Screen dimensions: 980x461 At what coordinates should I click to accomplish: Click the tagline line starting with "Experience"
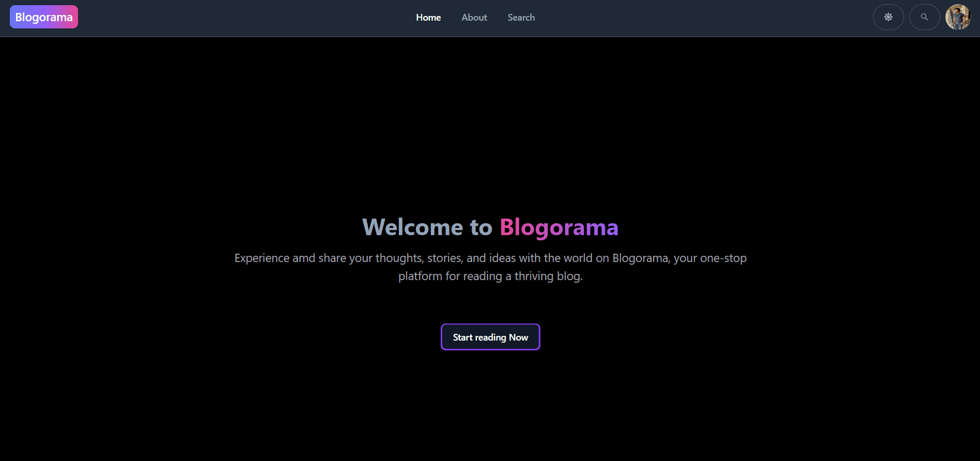click(x=490, y=258)
